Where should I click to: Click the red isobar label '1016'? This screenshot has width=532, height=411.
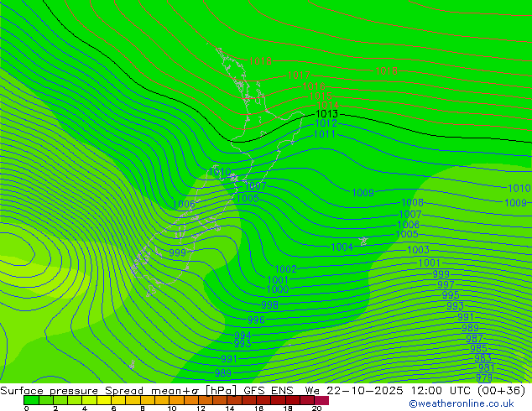click(x=314, y=86)
